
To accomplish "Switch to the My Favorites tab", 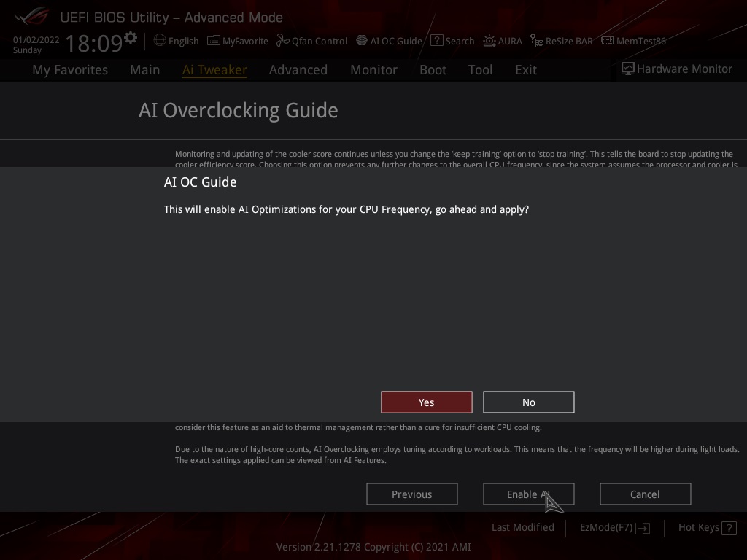I will (70, 70).
